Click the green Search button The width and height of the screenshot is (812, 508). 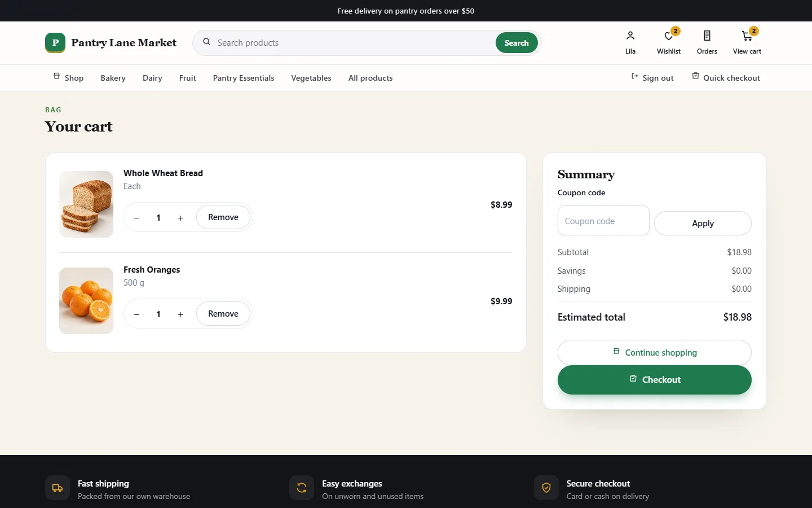pyautogui.click(x=517, y=43)
